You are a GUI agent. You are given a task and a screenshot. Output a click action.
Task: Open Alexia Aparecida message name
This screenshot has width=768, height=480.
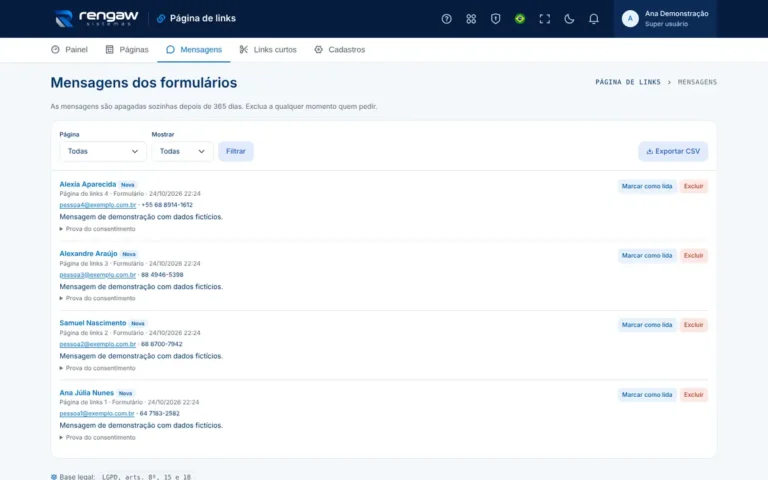tap(88, 184)
